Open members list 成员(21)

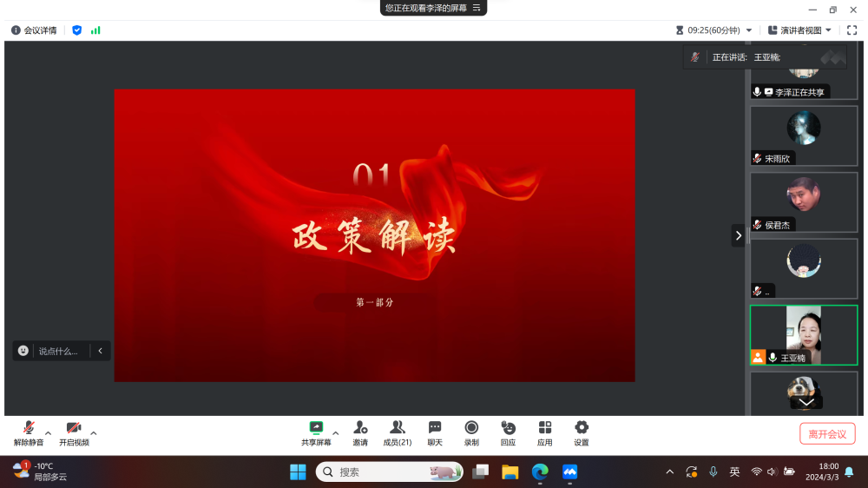pyautogui.click(x=398, y=433)
